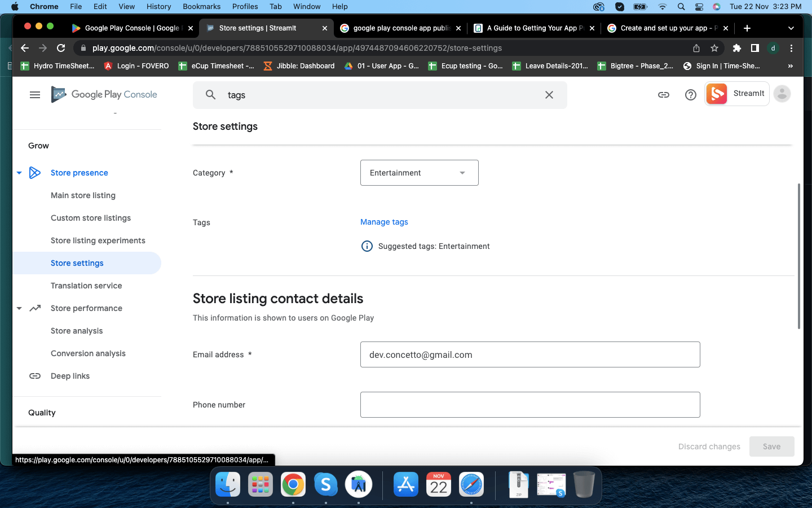812x508 pixels.
Task: Open the hamburger navigation menu
Action: point(35,95)
